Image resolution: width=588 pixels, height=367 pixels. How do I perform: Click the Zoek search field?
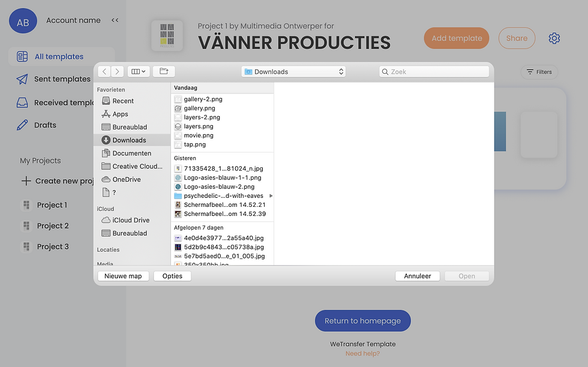click(x=434, y=71)
